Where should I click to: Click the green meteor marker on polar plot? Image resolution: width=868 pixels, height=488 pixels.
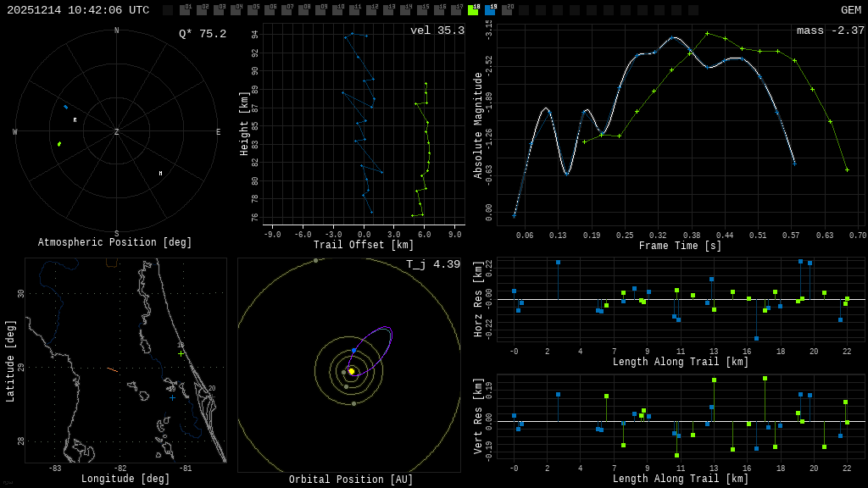coord(59,144)
